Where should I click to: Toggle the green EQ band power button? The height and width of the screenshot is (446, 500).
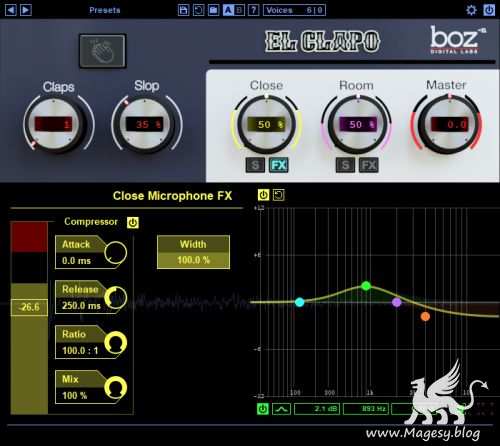[263, 409]
